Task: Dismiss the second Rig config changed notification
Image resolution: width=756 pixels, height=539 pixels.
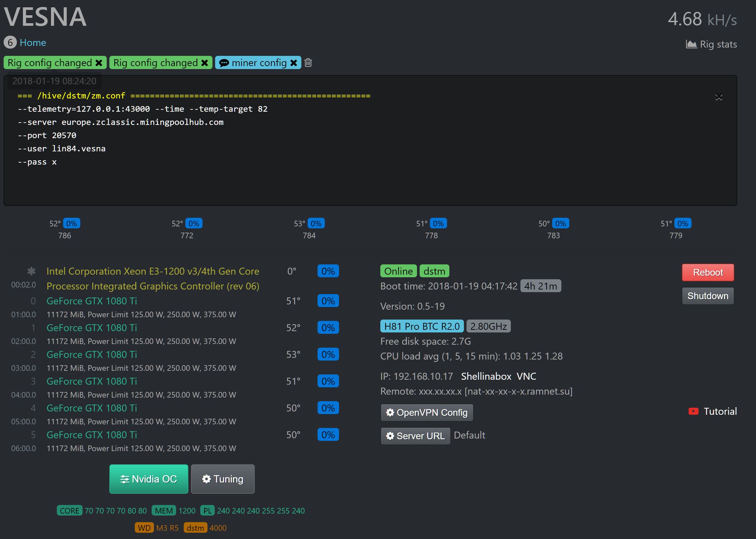Action: coord(205,63)
